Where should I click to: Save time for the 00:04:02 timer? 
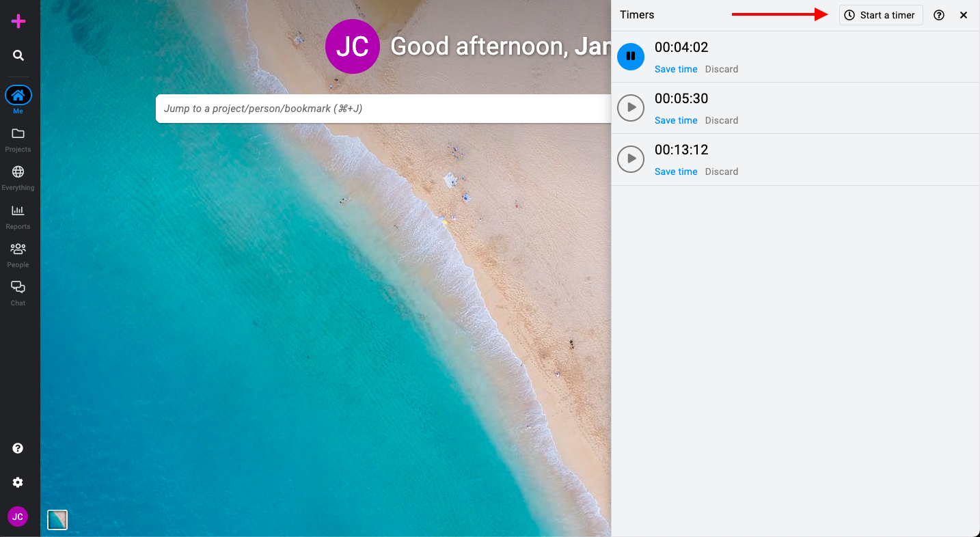(x=676, y=69)
